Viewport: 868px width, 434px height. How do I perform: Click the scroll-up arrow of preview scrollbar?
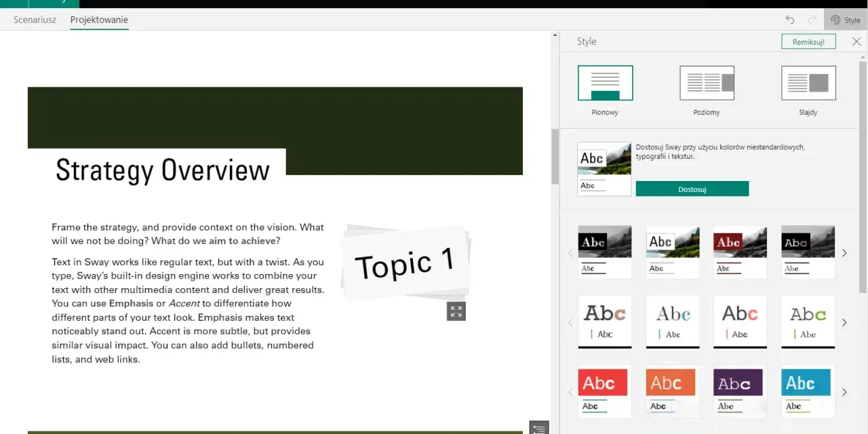click(555, 35)
